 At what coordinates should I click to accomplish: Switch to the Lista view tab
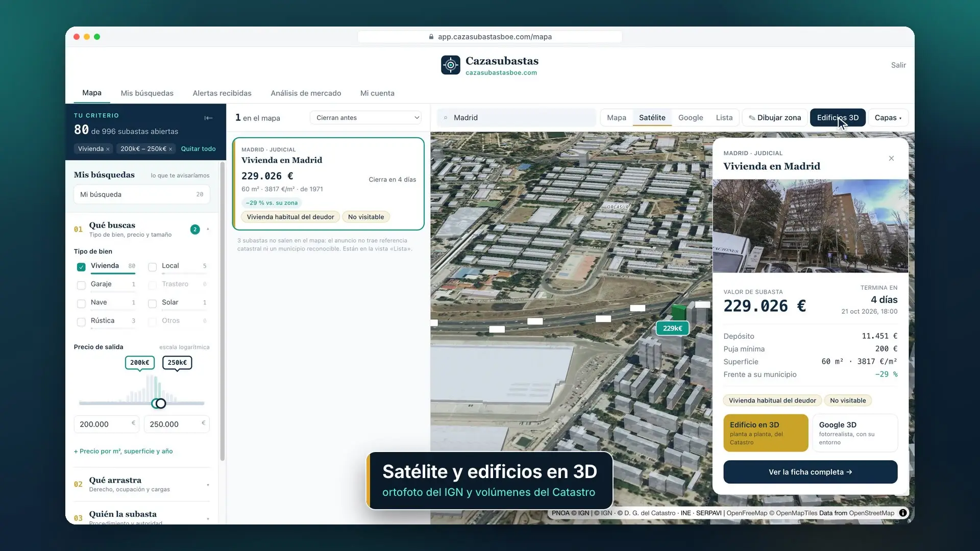pyautogui.click(x=724, y=118)
